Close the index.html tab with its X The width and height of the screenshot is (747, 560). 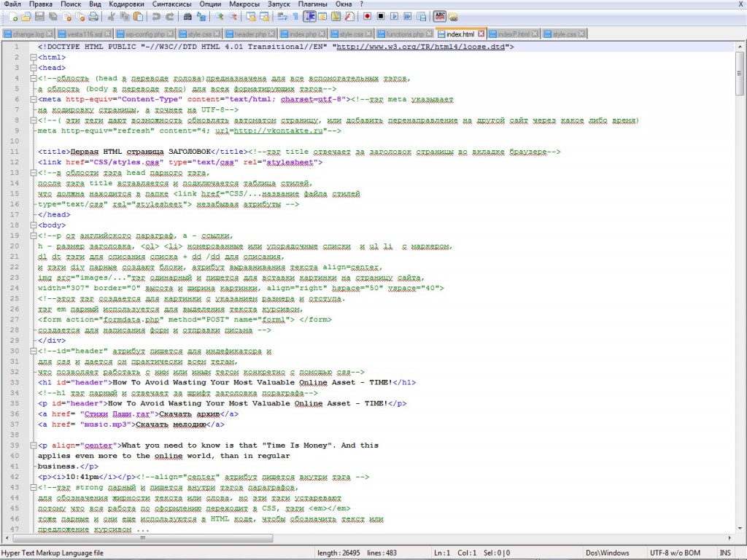pos(481,34)
